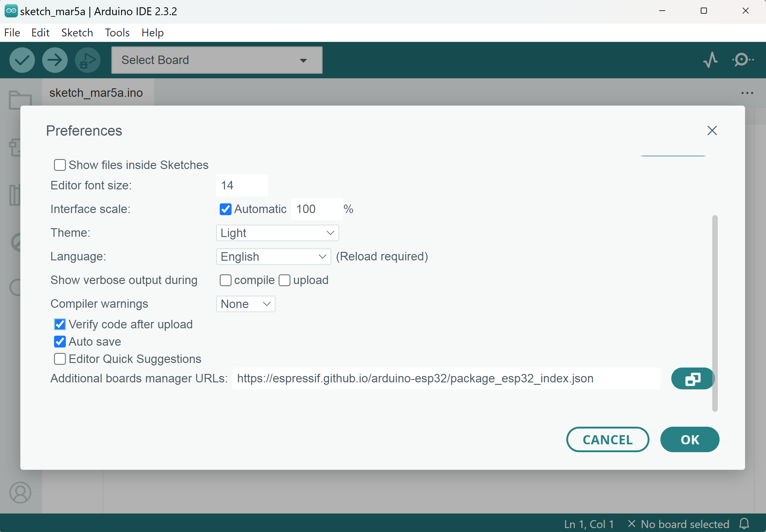Start the debugger with the Debug icon
This screenshot has width=766, height=532.
point(87,60)
